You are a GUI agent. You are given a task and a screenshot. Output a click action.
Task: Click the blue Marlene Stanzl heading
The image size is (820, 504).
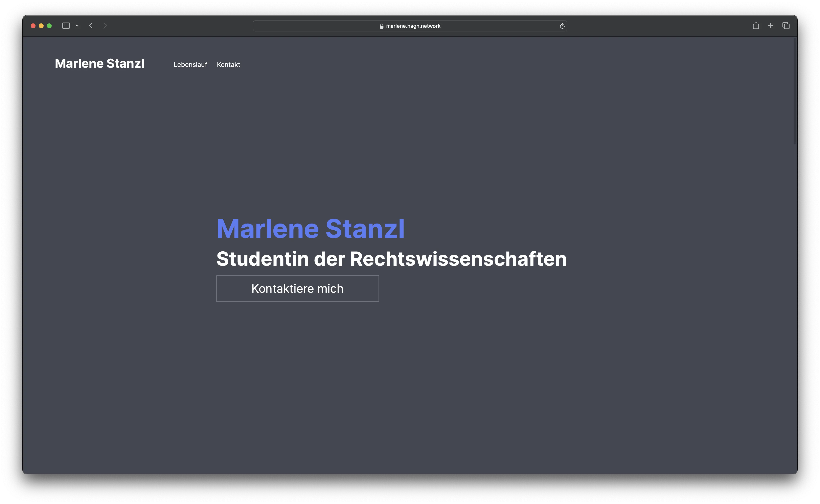click(x=311, y=229)
